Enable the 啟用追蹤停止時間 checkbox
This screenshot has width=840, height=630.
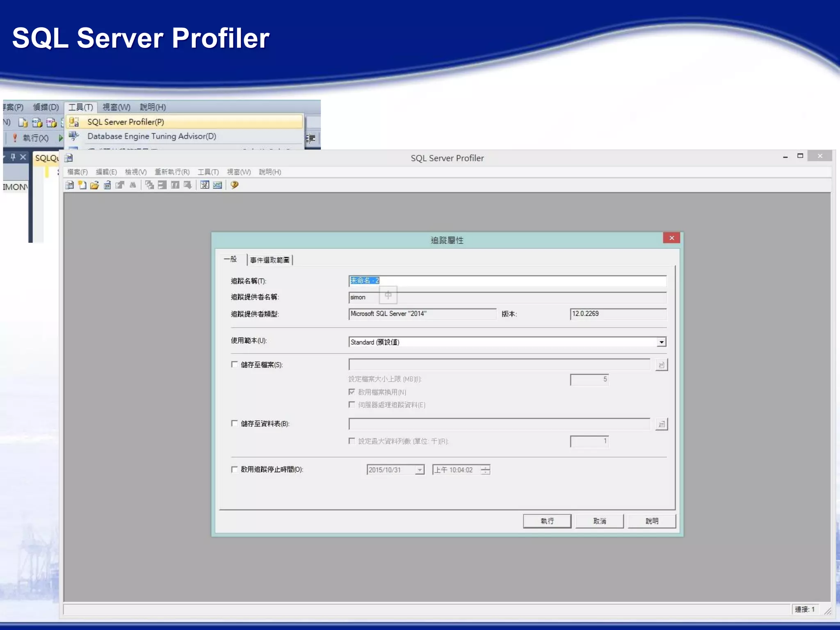tap(234, 469)
